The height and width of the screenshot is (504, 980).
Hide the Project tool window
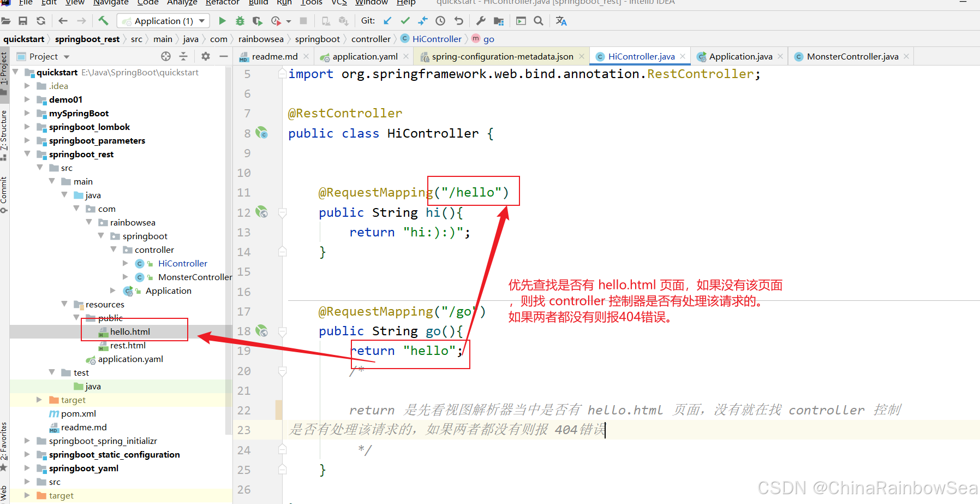223,56
